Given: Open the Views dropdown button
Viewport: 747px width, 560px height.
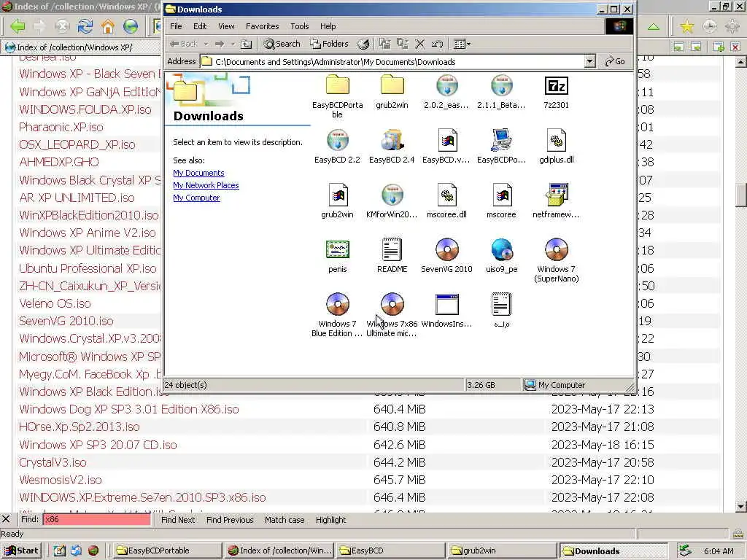Looking at the screenshot, I should pyautogui.click(x=462, y=44).
